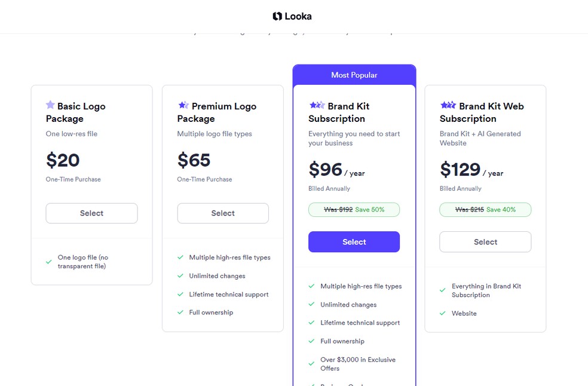Click the Was $215 Save 40% badge
This screenshot has width=588, height=386.
coord(485,210)
